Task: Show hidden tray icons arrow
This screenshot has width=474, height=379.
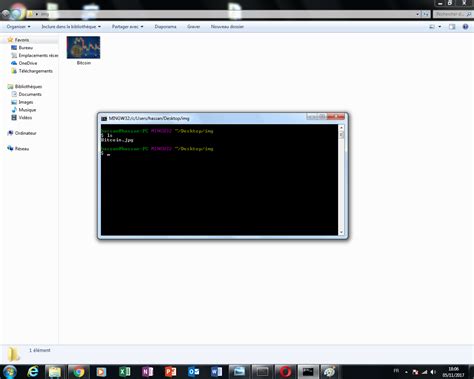Action: [406, 372]
